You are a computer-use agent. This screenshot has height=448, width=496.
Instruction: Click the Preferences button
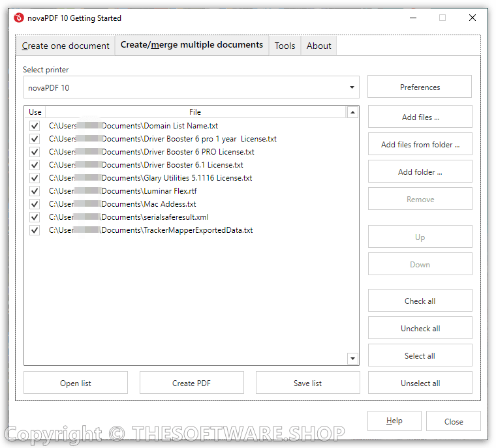tap(420, 87)
